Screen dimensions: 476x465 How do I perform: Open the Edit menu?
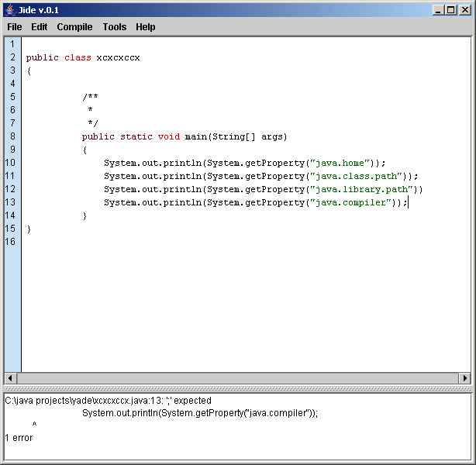40,27
